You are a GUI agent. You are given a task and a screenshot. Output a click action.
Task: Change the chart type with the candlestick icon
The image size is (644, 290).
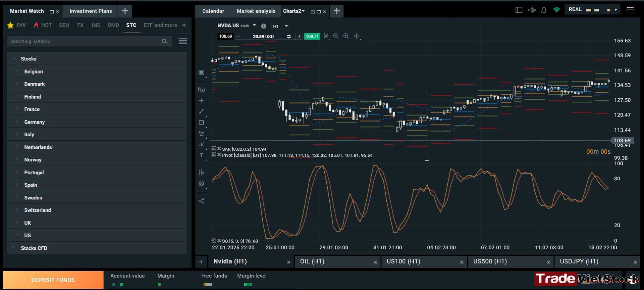pos(326,36)
